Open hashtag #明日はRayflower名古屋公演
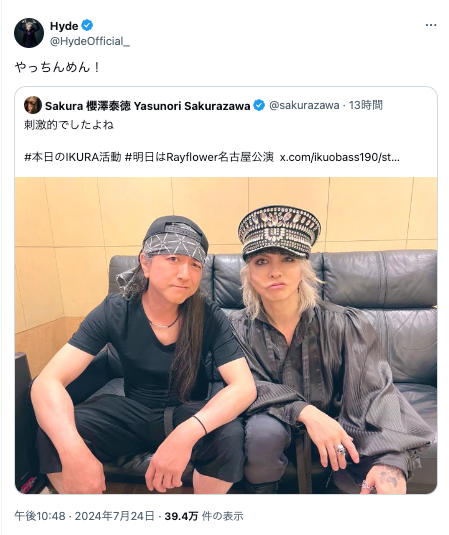The image size is (449, 535). click(x=199, y=157)
